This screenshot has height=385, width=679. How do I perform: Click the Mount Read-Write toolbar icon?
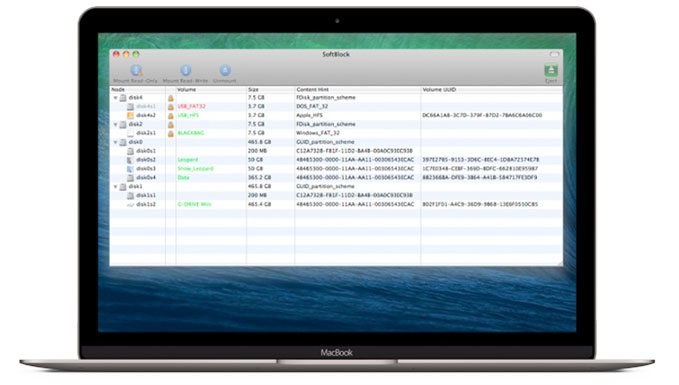[x=185, y=70]
